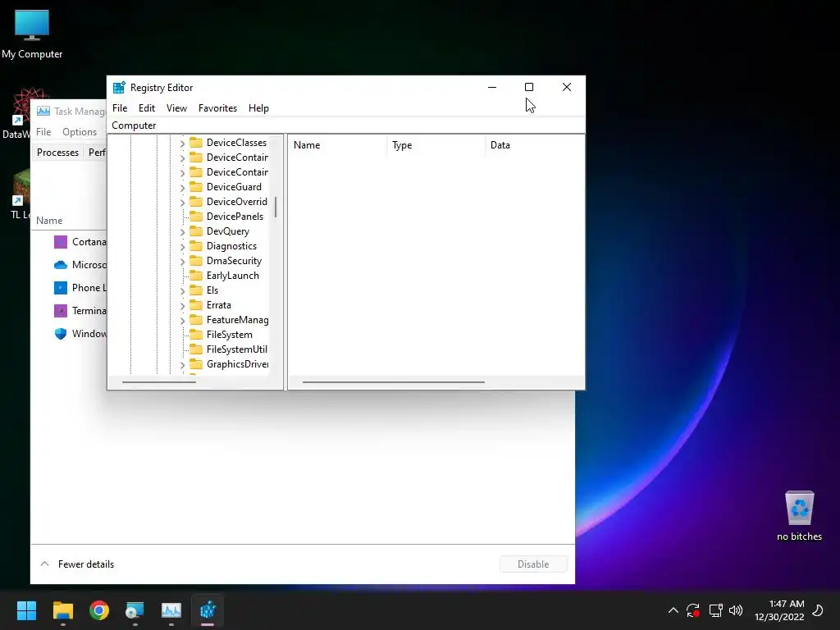840x630 pixels.
Task: Click the Computer address bar
Action: (x=346, y=126)
